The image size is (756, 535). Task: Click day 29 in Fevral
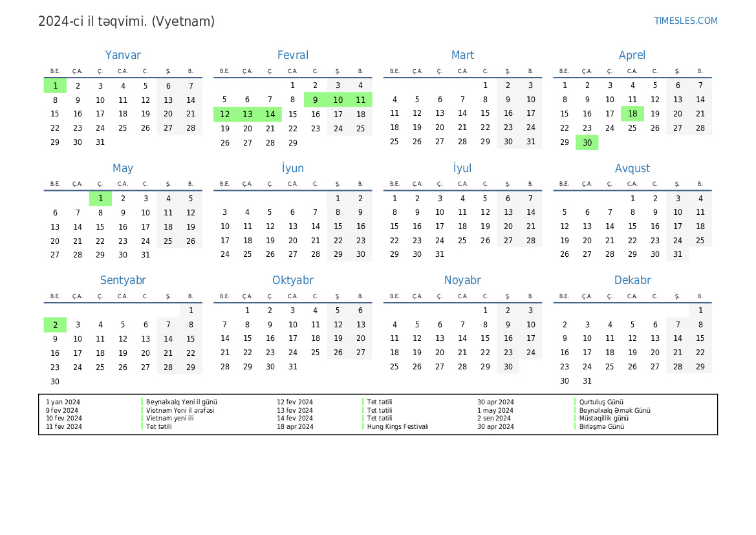(293, 143)
